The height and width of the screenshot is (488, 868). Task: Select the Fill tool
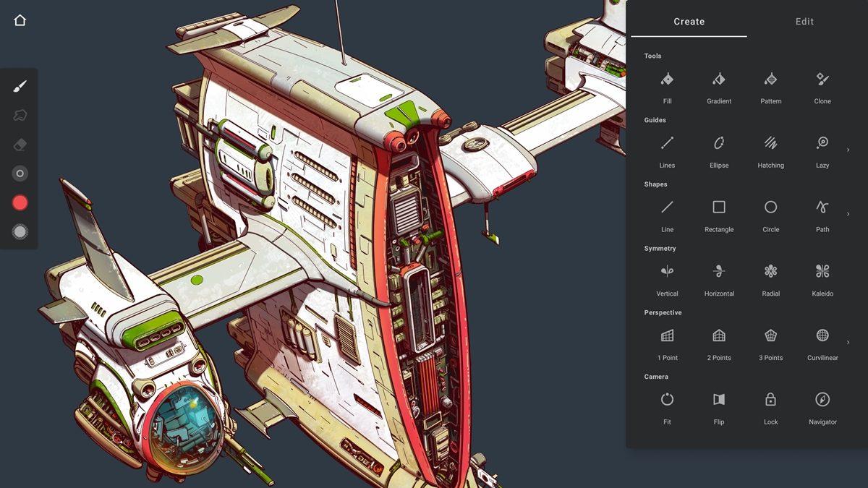pyautogui.click(x=667, y=80)
